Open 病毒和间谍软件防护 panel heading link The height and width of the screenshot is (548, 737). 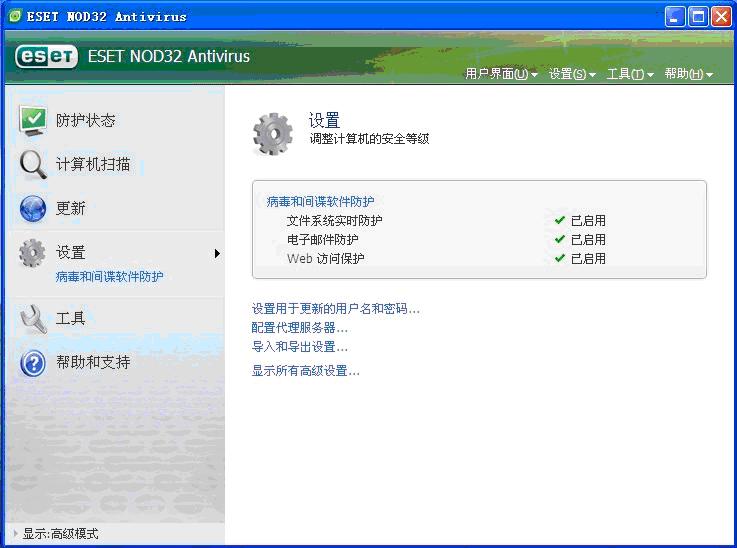(320, 202)
